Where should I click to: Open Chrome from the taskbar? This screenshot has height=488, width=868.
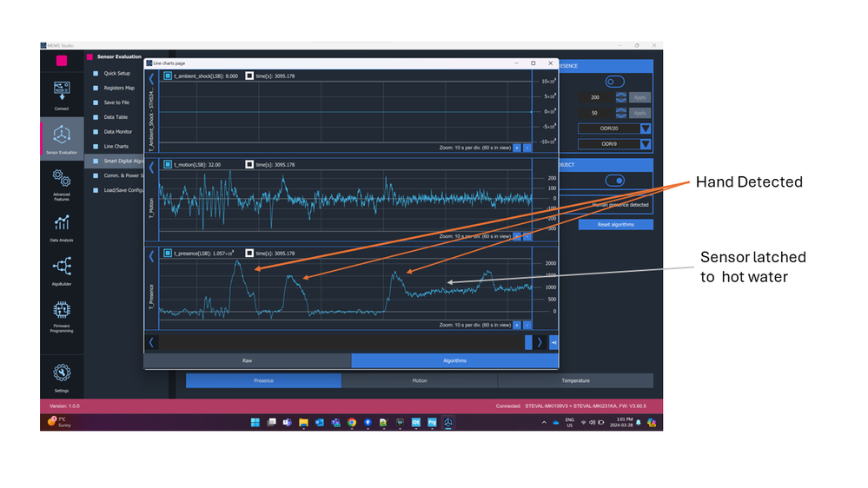coord(352,422)
